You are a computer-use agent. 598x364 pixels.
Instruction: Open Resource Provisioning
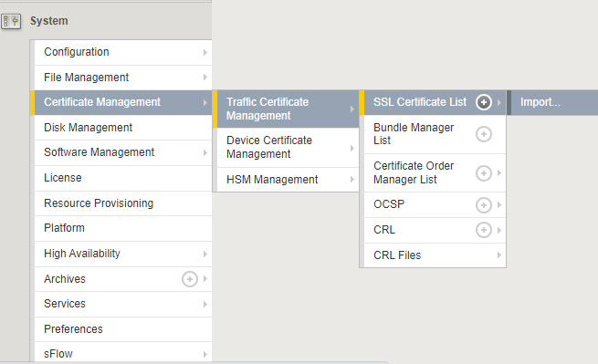pos(123,203)
